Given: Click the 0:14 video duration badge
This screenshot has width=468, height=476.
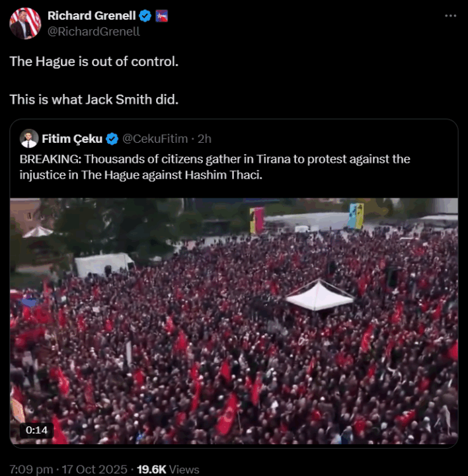Looking at the screenshot, I should coord(36,430).
